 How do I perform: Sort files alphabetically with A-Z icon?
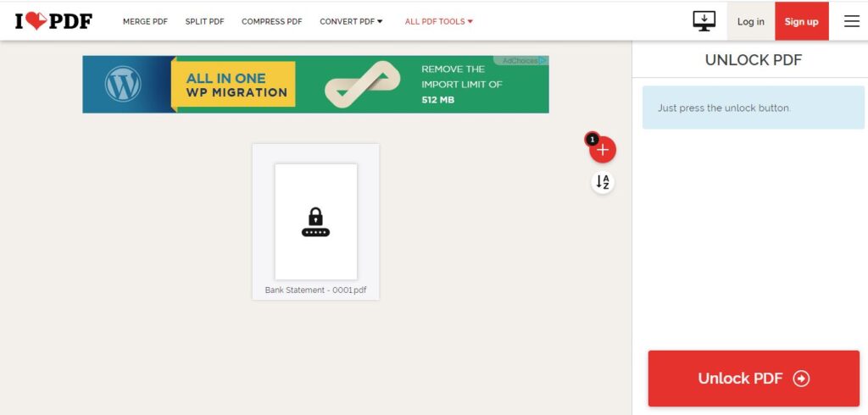click(x=603, y=182)
